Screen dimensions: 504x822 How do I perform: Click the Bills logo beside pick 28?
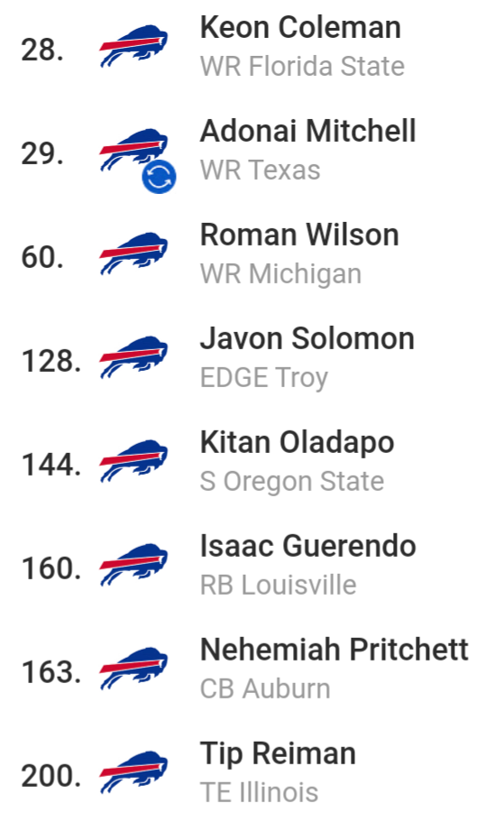point(133,46)
